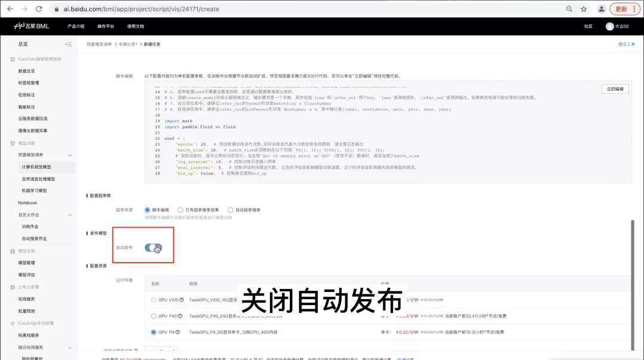
Task: Click the browser 更新 button
Action: pos(625,9)
